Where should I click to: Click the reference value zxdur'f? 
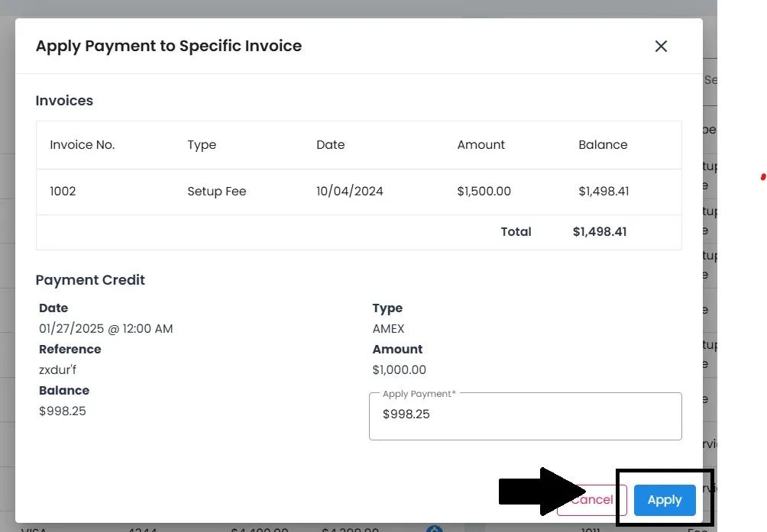[x=58, y=370]
